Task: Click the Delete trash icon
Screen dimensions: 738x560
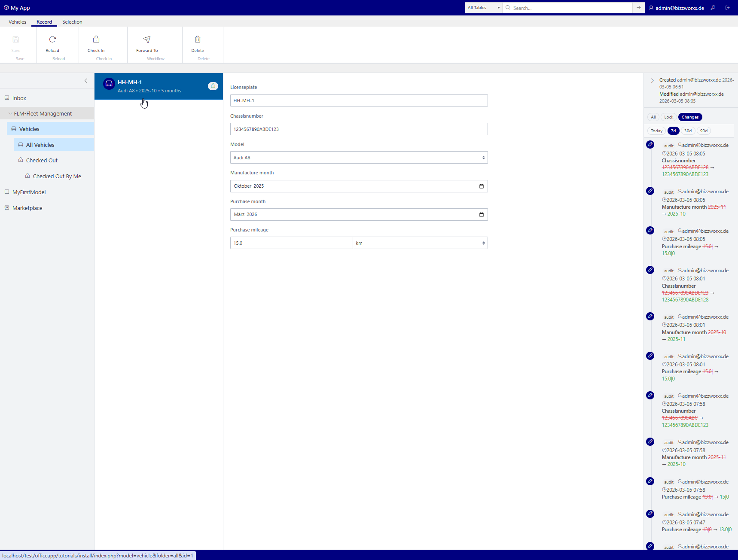Action: pos(198,40)
